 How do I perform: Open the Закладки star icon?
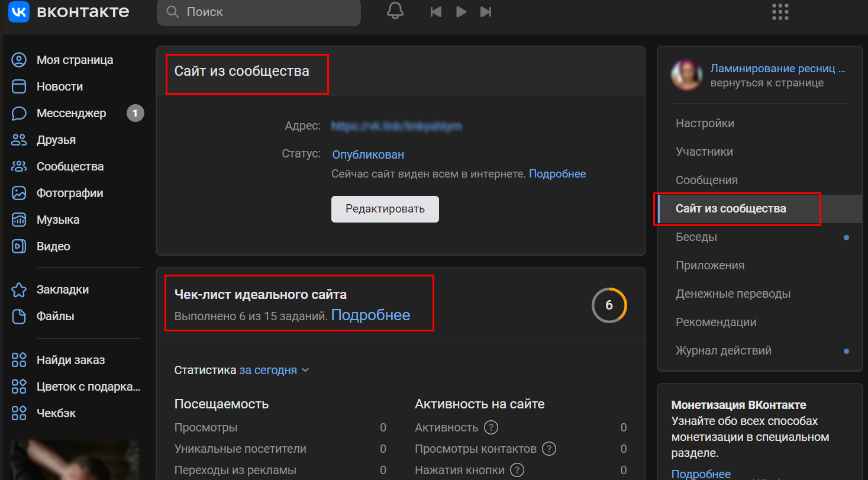20,289
